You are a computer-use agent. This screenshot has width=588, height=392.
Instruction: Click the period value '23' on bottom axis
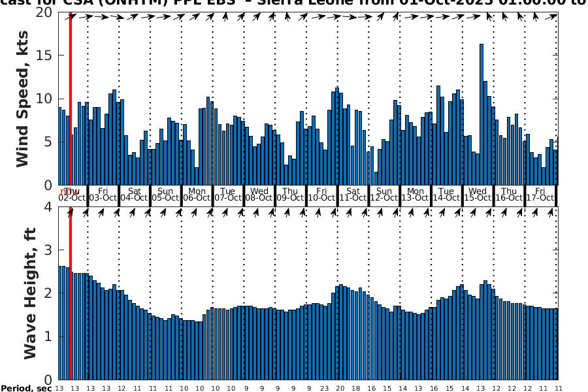click(325, 389)
